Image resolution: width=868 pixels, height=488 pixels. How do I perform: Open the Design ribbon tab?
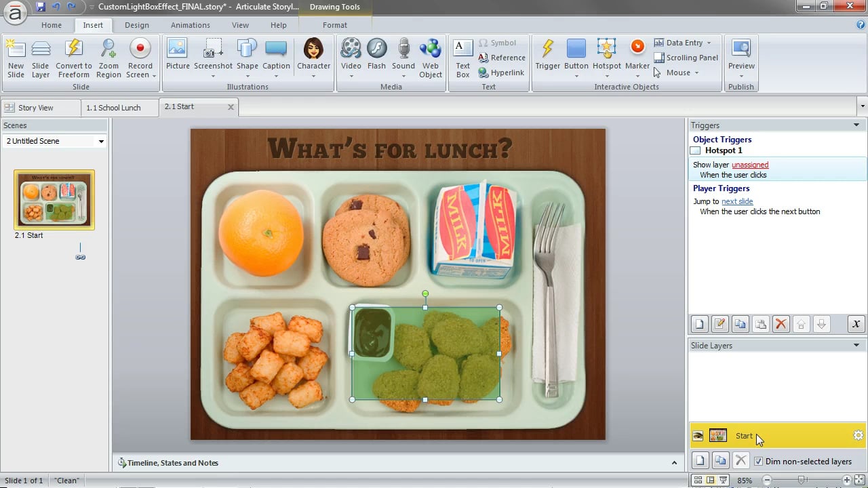pyautogui.click(x=137, y=25)
